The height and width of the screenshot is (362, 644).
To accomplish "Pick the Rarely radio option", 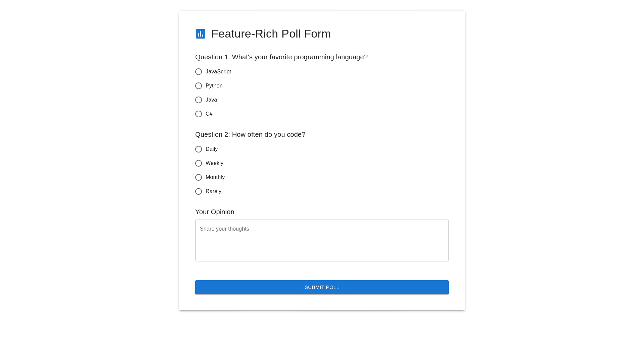I will 199,191.
